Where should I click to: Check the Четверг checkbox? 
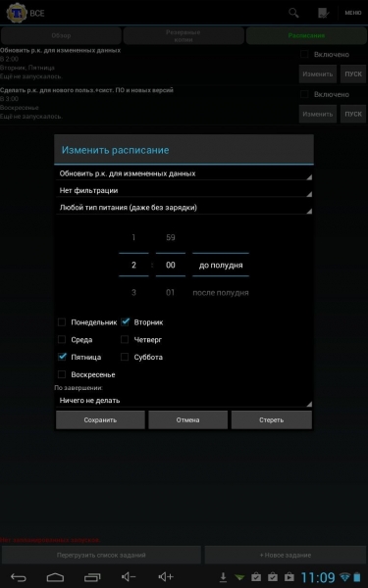click(125, 340)
